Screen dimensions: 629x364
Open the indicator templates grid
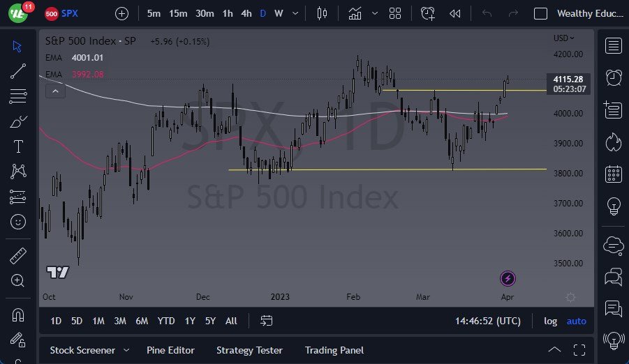pyautogui.click(x=395, y=14)
